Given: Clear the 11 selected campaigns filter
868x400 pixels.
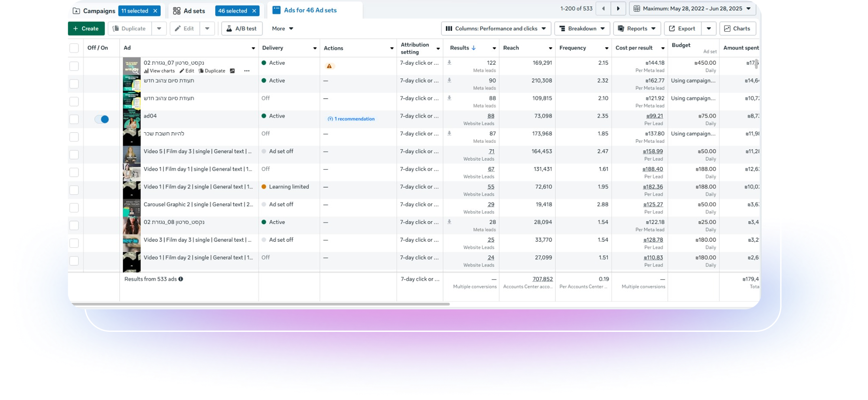Looking at the screenshot, I should coord(155,11).
